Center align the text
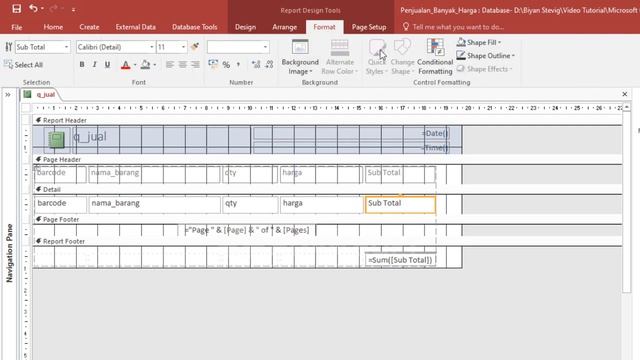Image resolution: width=640 pixels, height=360 pixels. click(x=182, y=64)
